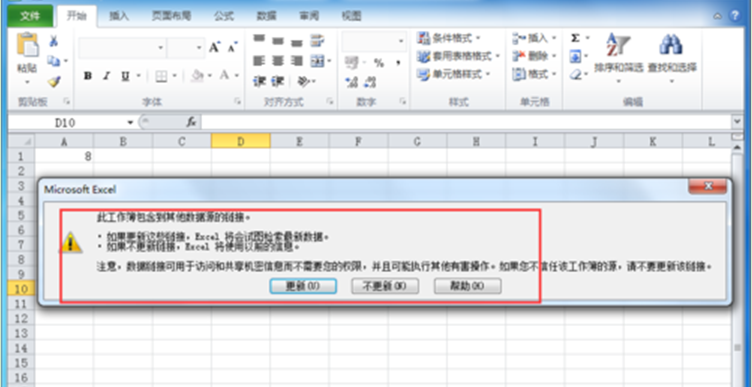The height and width of the screenshot is (387, 752).
Task: Select the Cut scissors icon
Action: (54, 42)
